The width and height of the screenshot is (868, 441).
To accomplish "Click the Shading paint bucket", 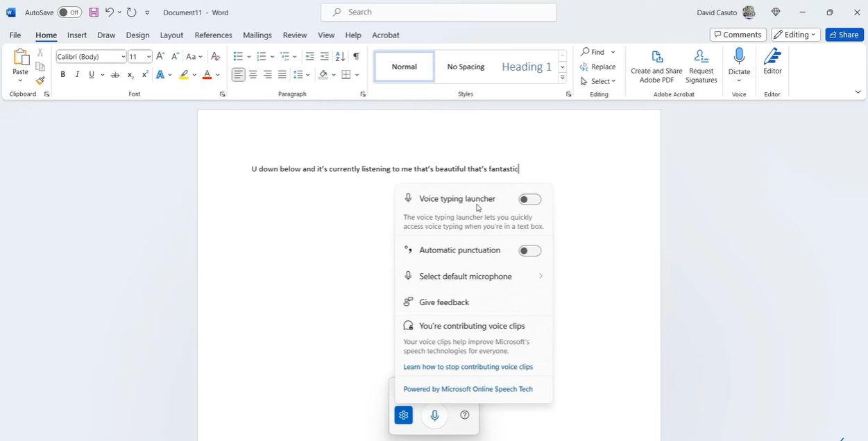I will coord(323,75).
